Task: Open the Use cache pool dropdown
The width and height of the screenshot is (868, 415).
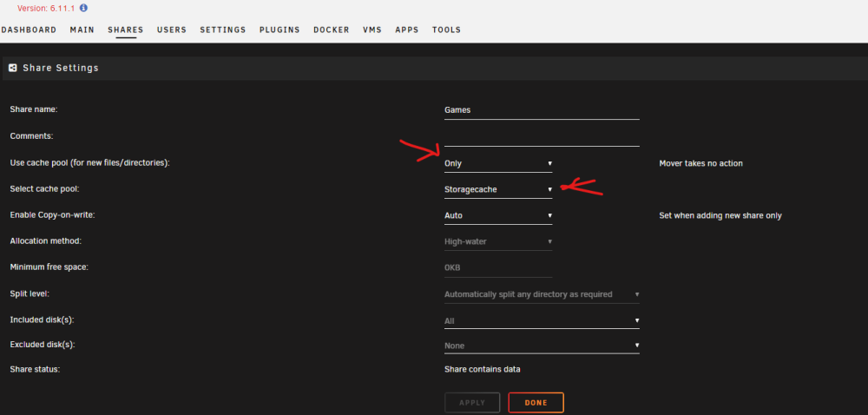Action: pyautogui.click(x=498, y=164)
